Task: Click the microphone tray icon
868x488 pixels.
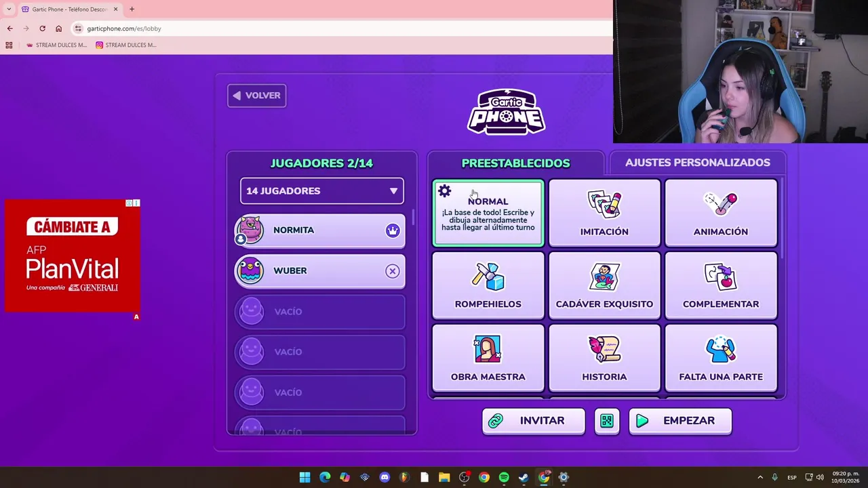Action: coord(774,477)
